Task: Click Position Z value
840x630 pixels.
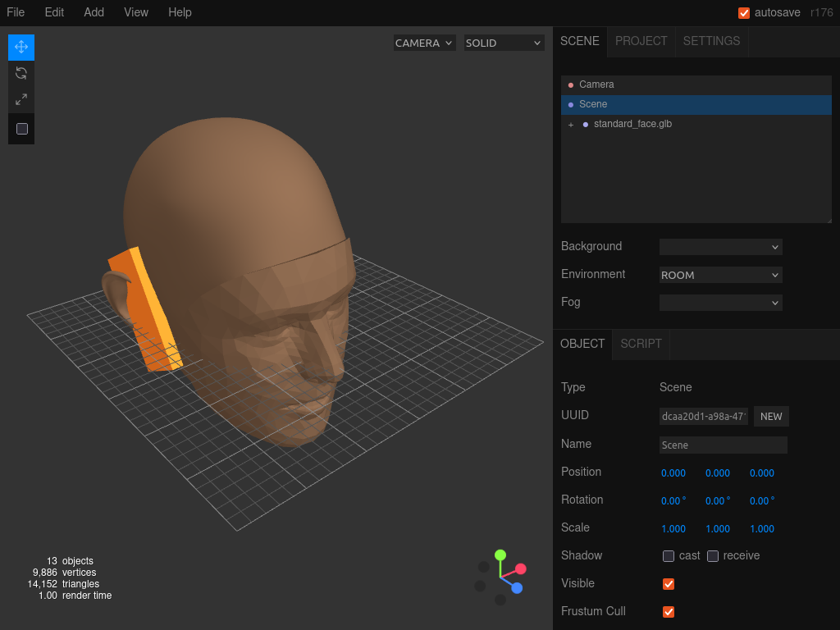Action: tap(762, 473)
